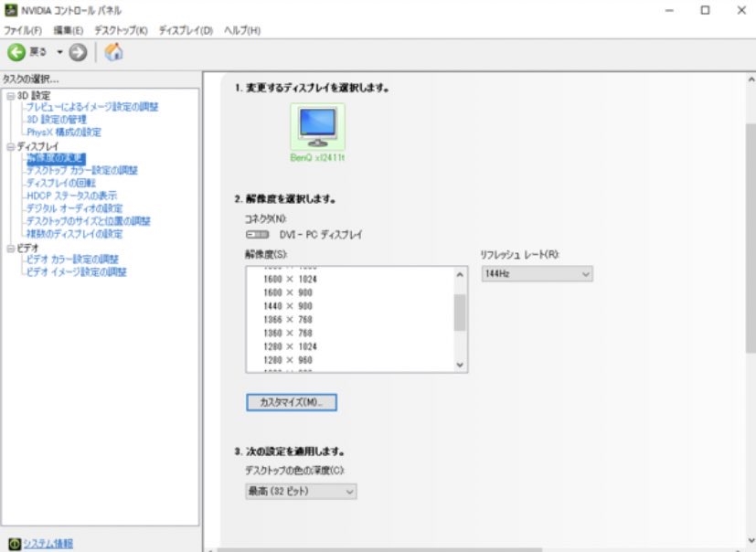Open the 最高 (32 ビット) color depth dropdown

tap(301, 492)
